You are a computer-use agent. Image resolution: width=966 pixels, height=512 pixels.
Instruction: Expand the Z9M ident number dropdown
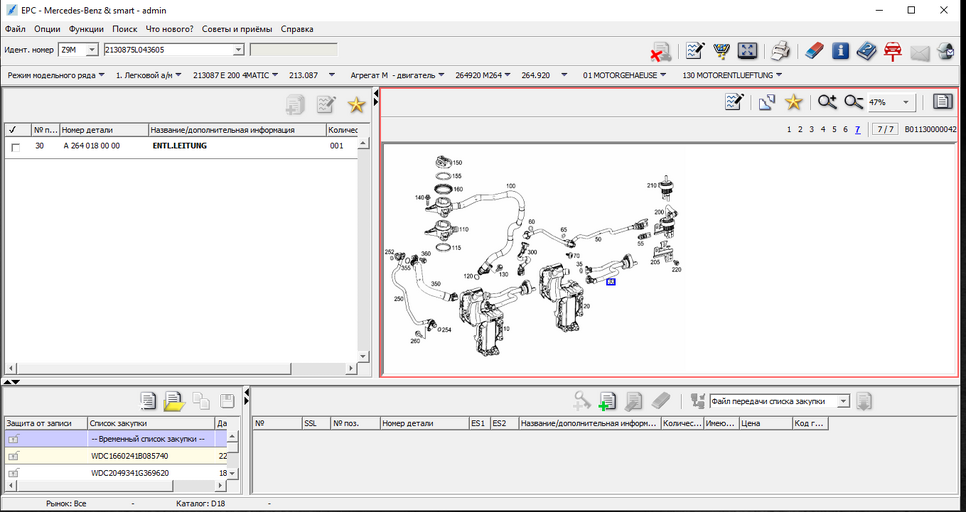[92, 50]
